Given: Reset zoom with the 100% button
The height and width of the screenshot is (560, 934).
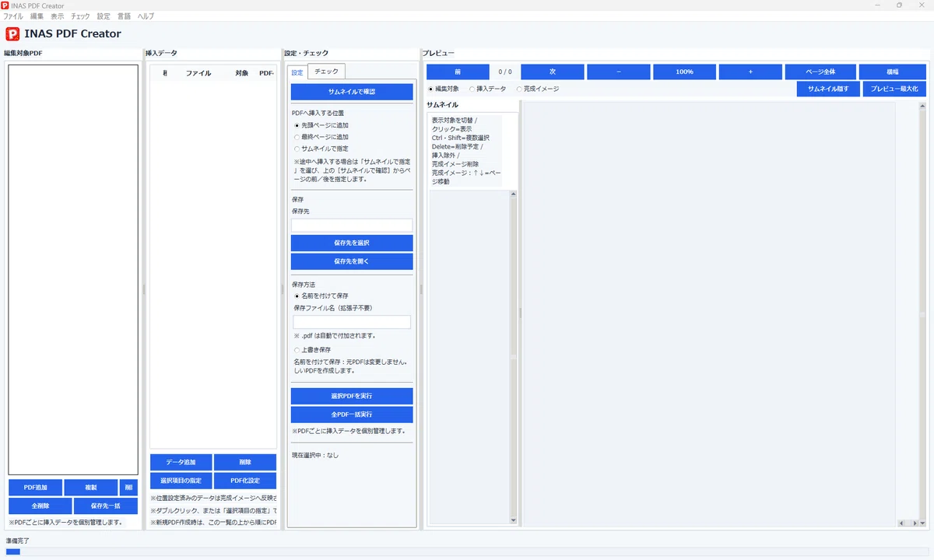Looking at the screenshot, I should pos(684,72).
